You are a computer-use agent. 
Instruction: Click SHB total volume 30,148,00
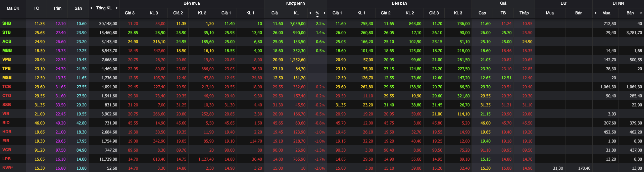coord(108,24)
